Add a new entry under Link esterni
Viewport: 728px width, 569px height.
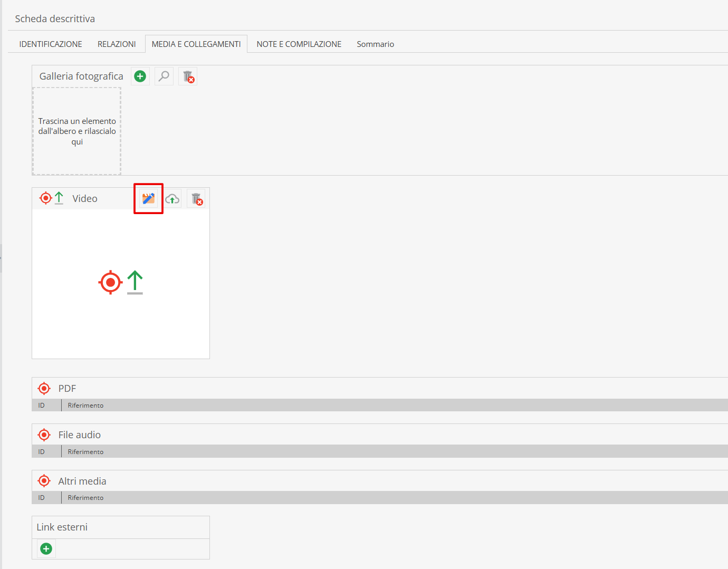pyautogui.click(x=46, y=549)
